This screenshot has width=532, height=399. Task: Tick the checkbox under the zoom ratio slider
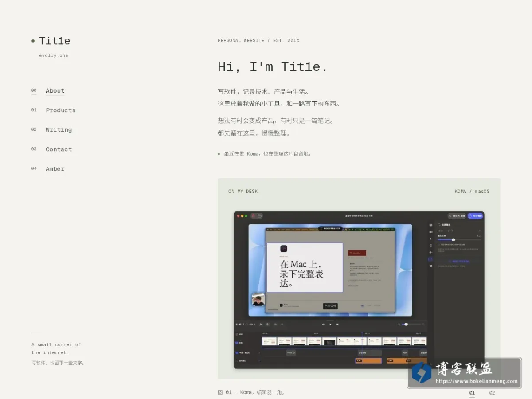(x=439, y=244)
